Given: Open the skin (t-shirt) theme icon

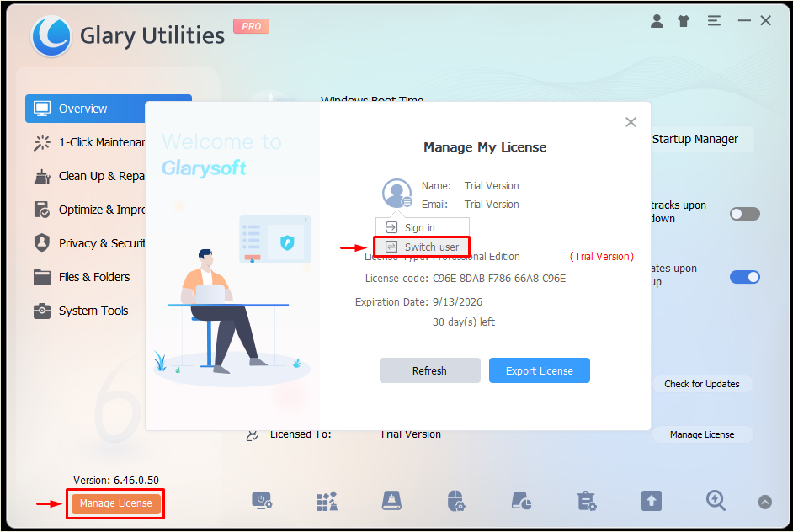Looking at the screenshot, I should 684,21.
